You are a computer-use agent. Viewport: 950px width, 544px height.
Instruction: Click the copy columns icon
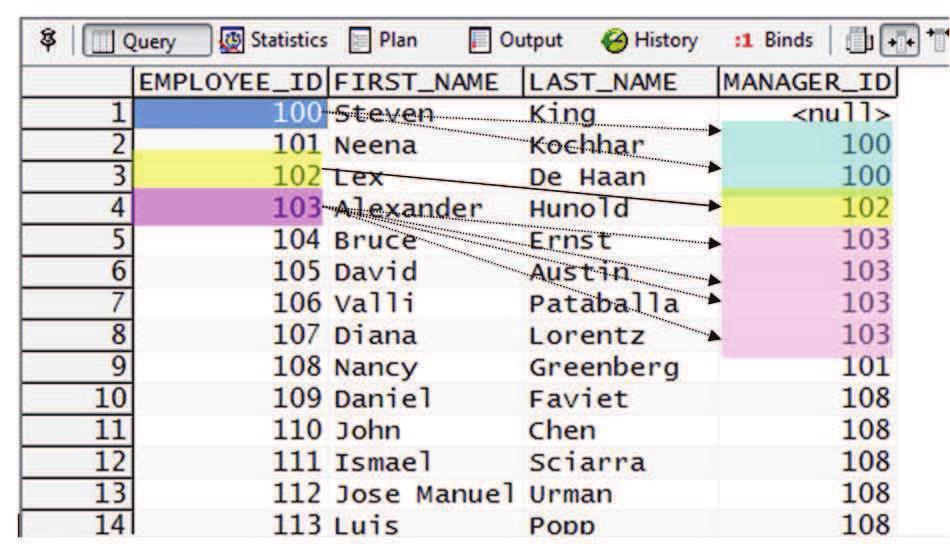859,41
